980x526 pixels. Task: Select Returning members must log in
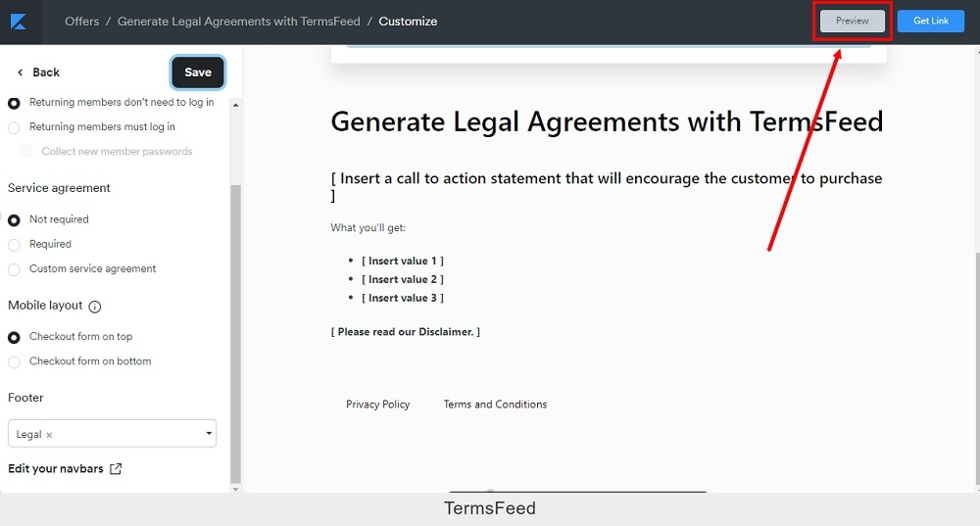pyautogui.click(x=14, y=127)
